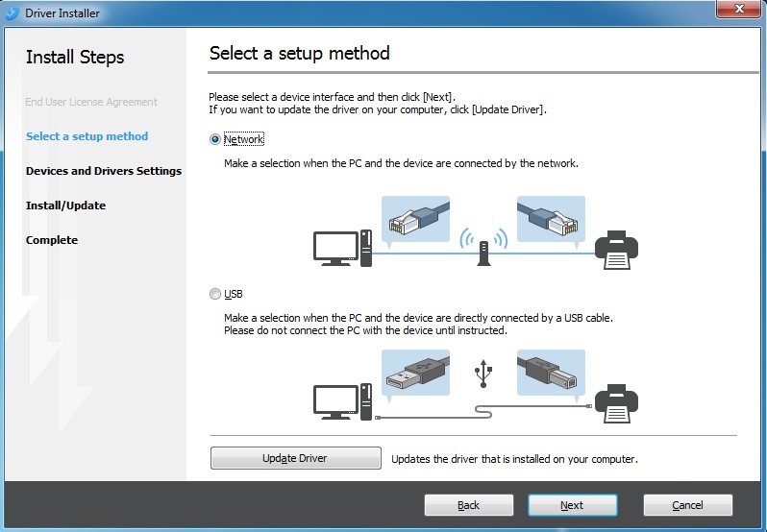Click the 'Select a setup method' sidebar step

[87, 136]
